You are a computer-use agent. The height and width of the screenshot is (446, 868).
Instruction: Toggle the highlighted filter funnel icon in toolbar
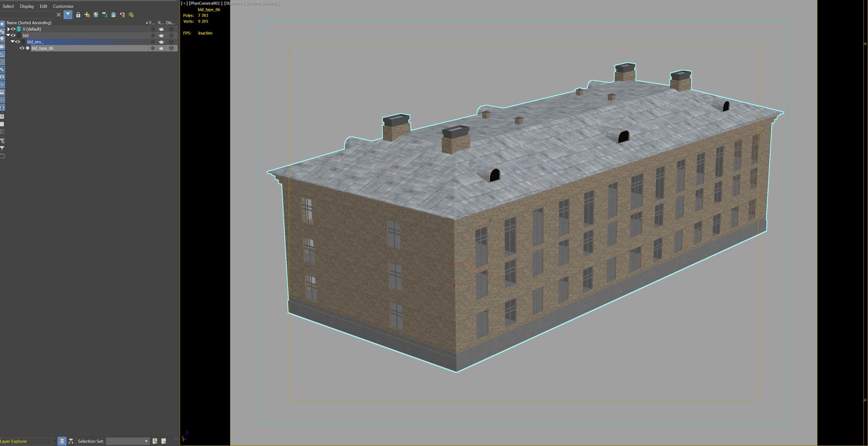tap(68, 15)
